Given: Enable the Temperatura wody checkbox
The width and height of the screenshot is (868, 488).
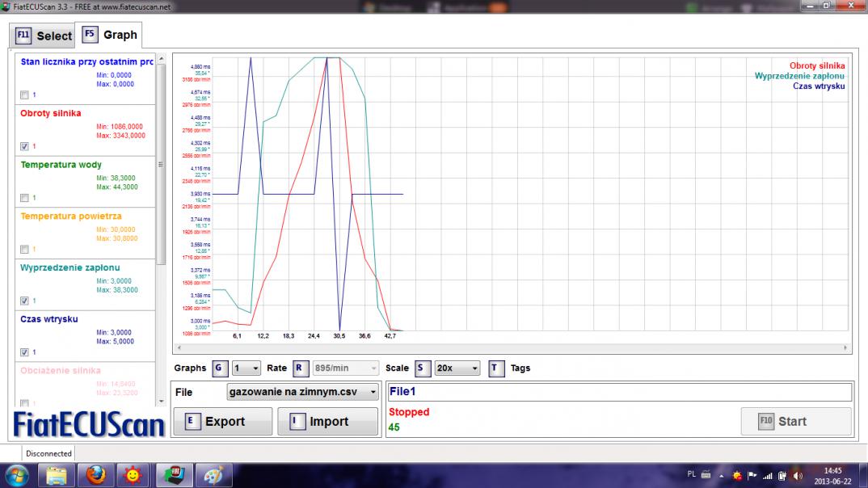Looking at the screenshot, I should pyautogui.click(x=24, y=198).
